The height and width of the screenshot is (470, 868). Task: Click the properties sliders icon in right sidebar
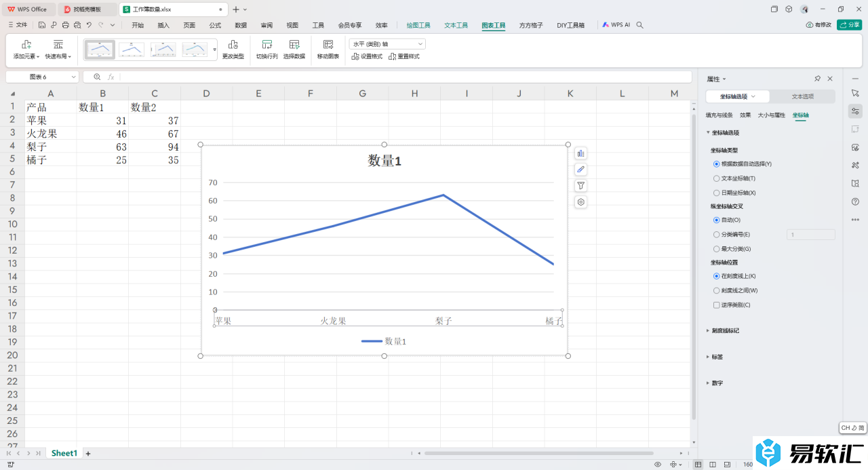(x=855, y=111)
